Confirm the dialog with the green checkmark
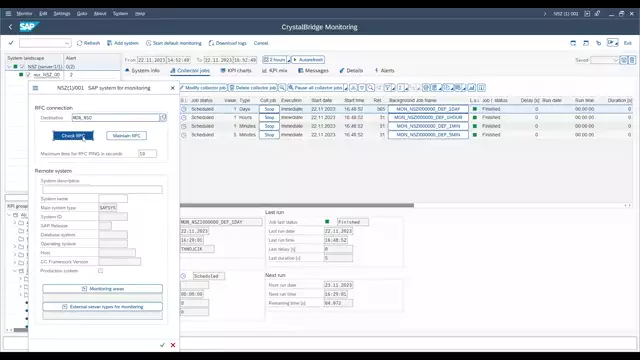640x360 pixels. click(162, 345)
